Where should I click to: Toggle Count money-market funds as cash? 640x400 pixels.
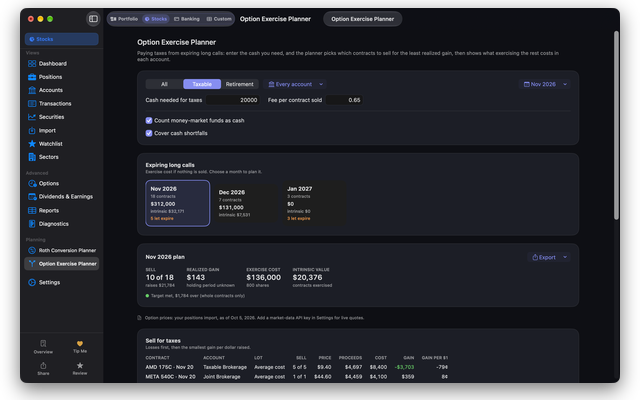(149, 120)
